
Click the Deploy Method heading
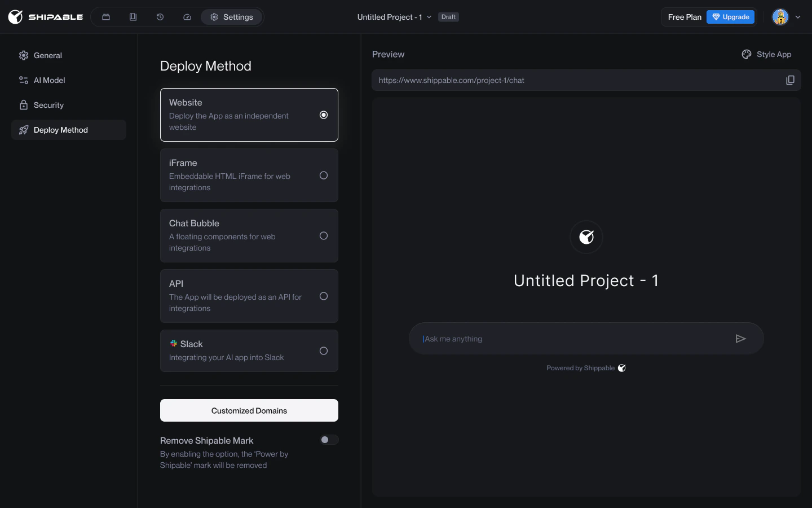[206, 66]
